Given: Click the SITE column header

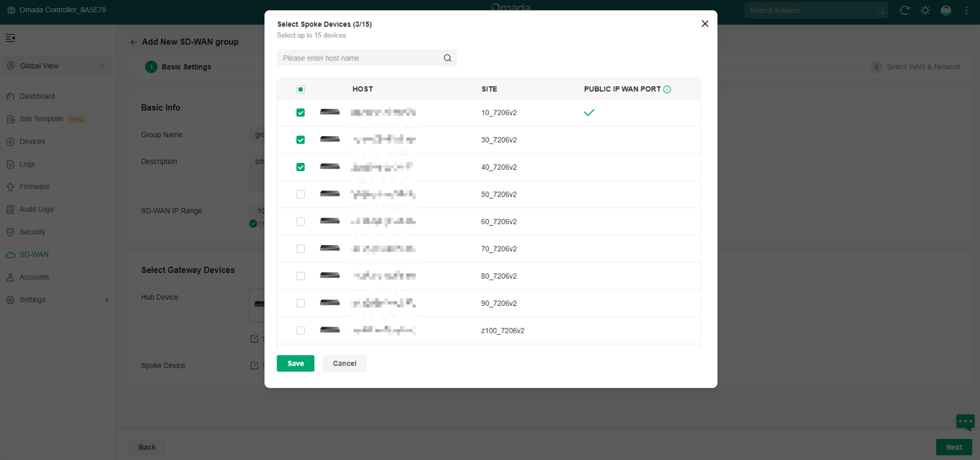Looking at the screenshot, I should pyautogui.click(x=490, y=90).
